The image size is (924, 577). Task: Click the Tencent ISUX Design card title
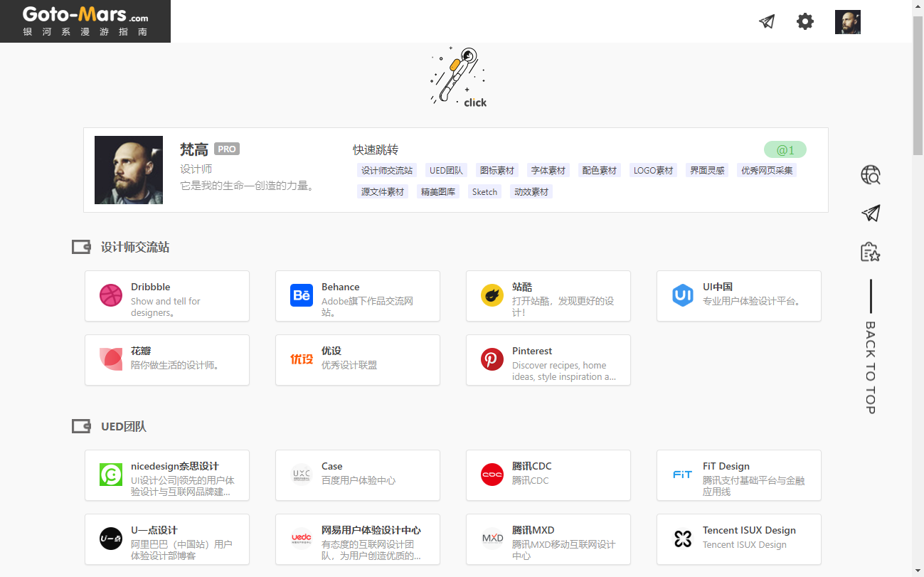[749, 530]
